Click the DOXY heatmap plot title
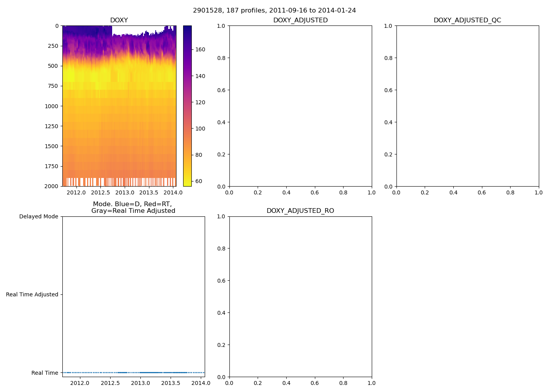This screenshot has width=549, height=392. (119, 20)
